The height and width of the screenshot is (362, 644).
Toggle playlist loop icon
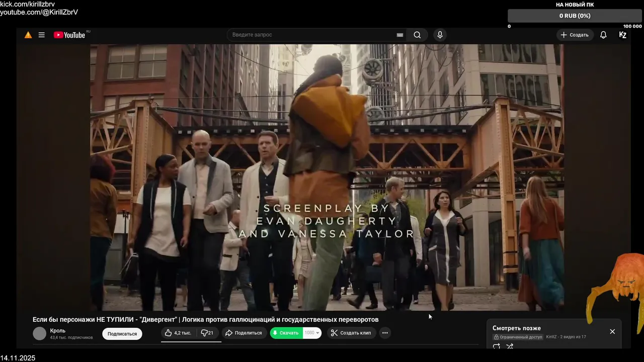497,346
